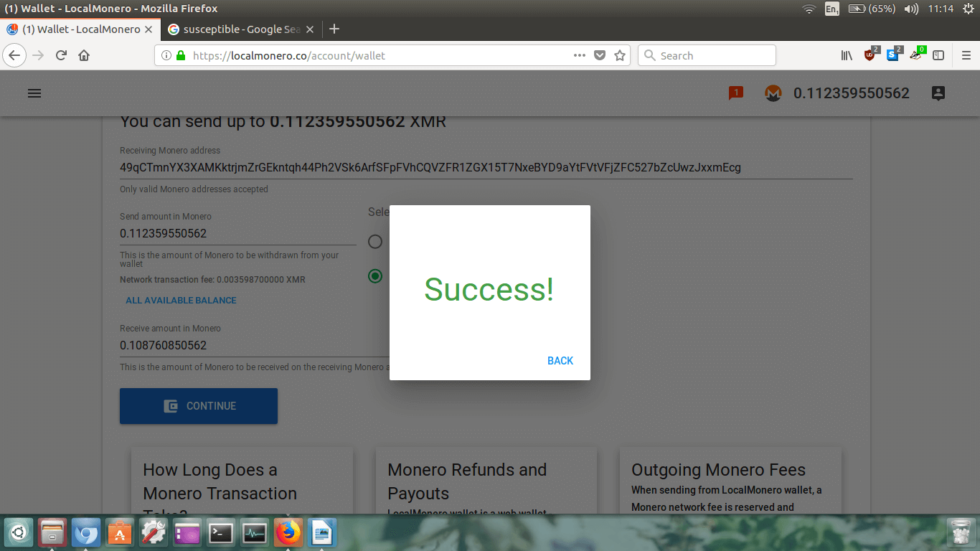This screenshot has width=980, height=551.
Task: Click the extension with green 0 badge
Action: (917, 55)
